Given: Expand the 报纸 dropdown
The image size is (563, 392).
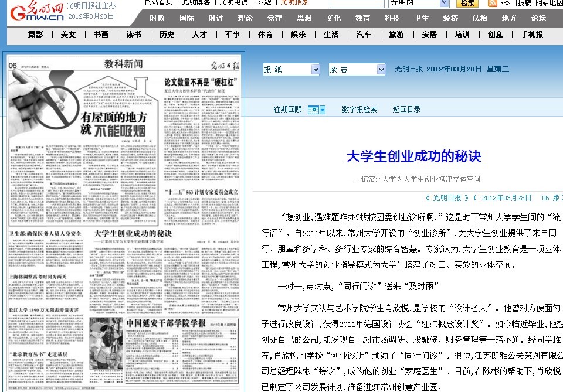Looking at the screenshot, I should (291, 70).
